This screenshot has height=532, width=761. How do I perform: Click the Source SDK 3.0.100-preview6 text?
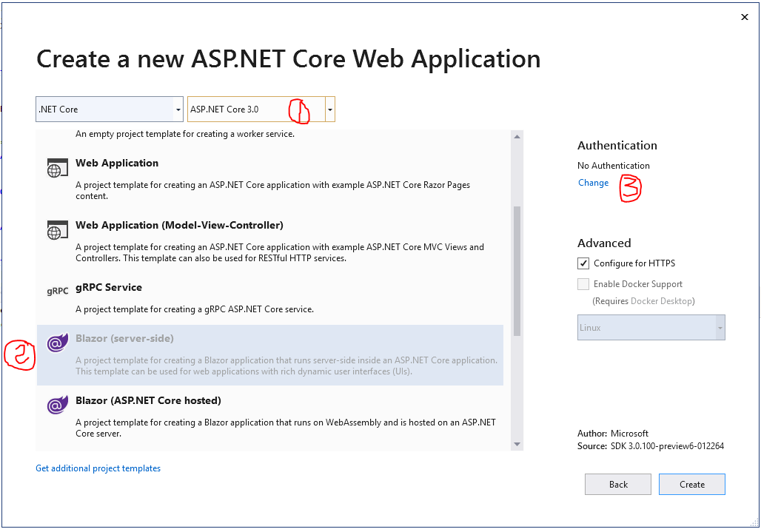click(x=651, y=445)
